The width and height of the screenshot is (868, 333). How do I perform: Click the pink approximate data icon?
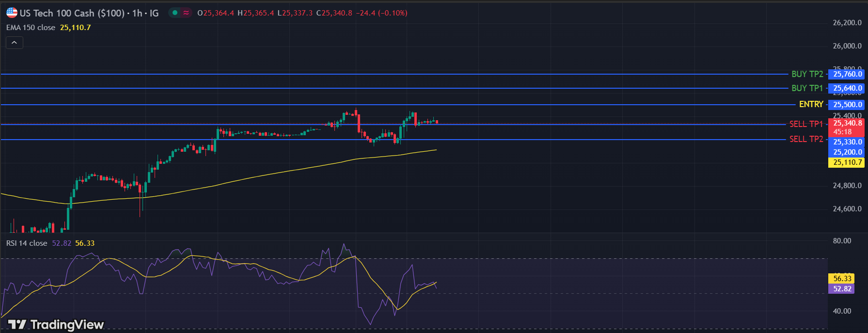point(186,13)
